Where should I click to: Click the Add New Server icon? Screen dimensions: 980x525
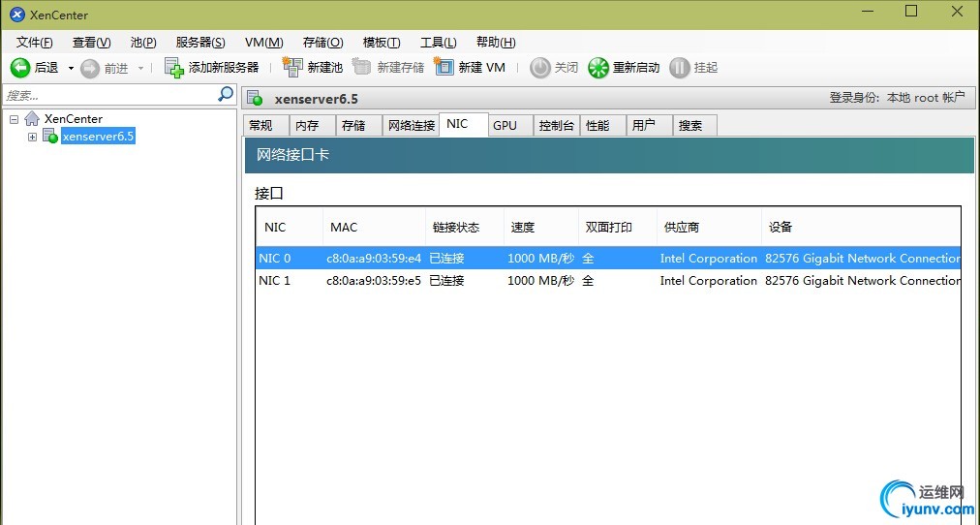[x=173, y=68]
